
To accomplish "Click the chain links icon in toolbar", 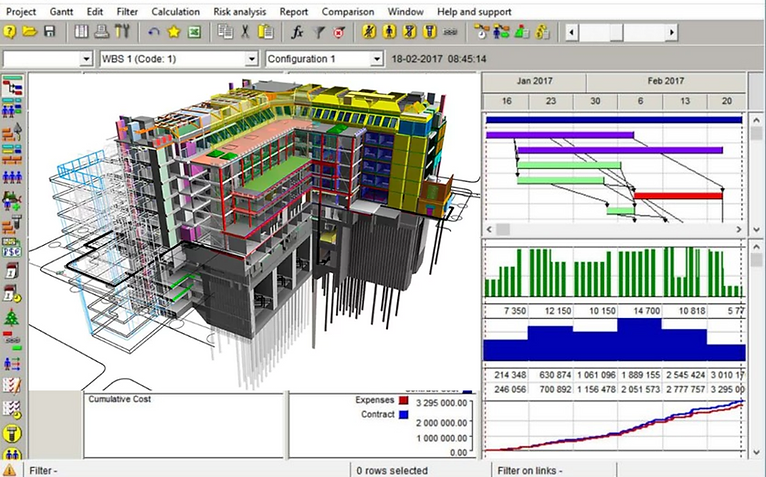I will 450,32.
